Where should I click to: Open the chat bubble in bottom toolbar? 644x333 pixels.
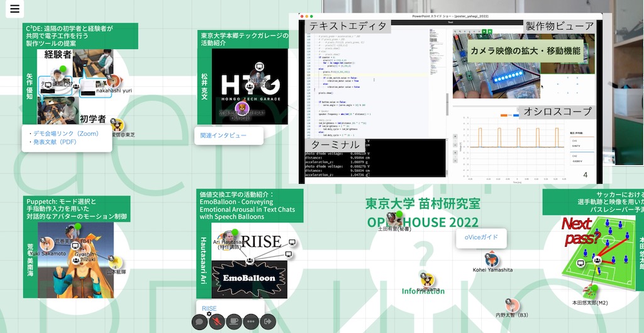tap(199, 322)
